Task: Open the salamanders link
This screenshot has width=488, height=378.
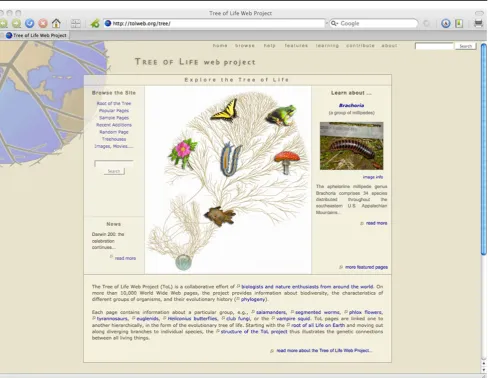Action: pyautogui.click(x=271, y=312)
